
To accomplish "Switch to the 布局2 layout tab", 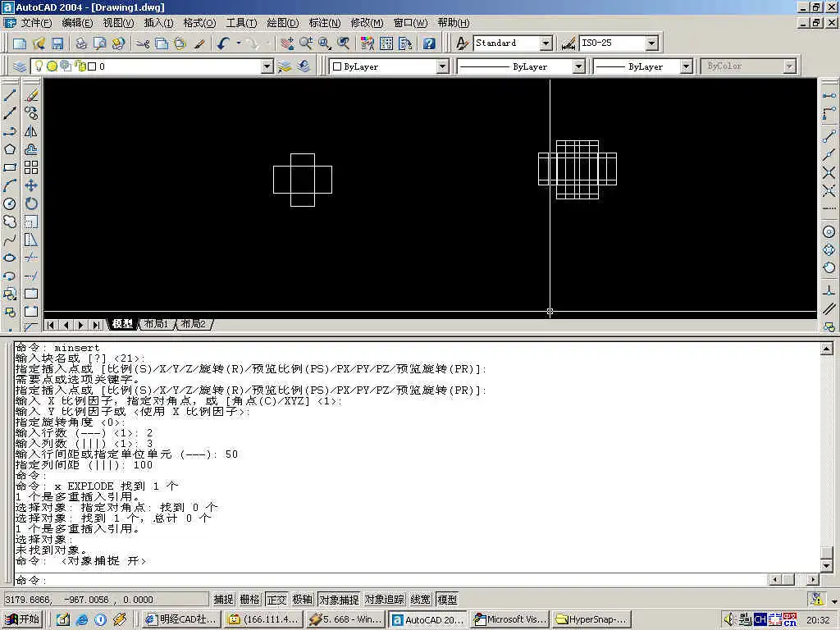I will pos(194,324).
